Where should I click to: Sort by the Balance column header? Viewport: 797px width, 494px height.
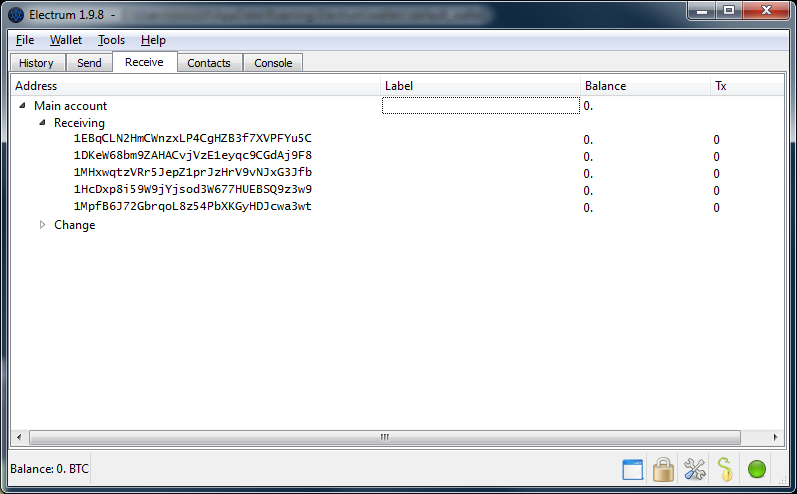[645, 86]
